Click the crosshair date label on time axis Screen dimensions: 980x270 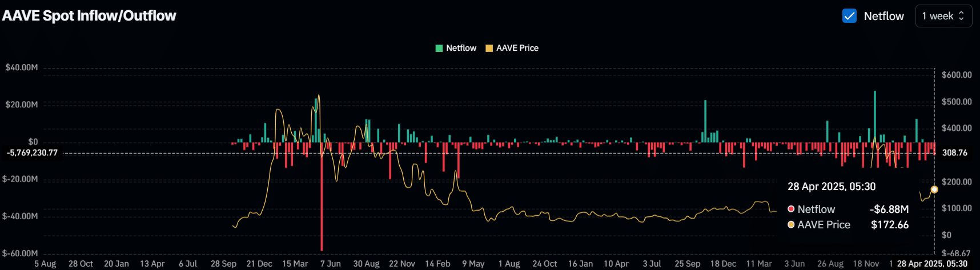tap(932, 264)
